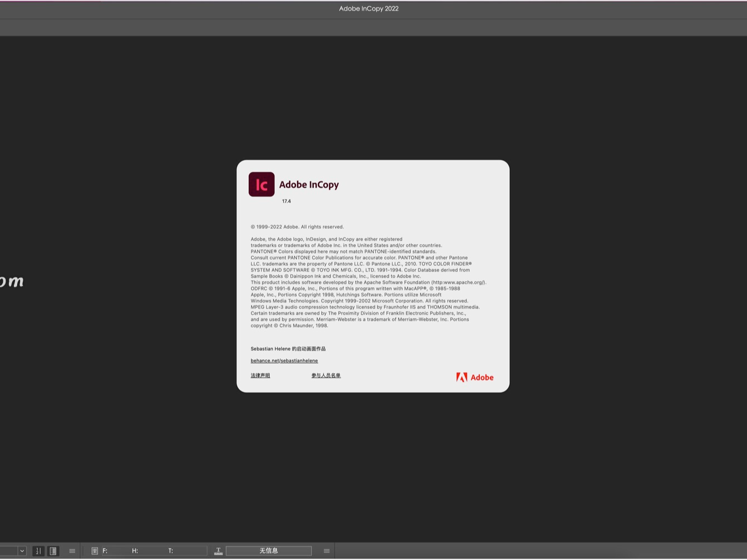Click the overset text page icon before the F: field
This screenshot has height=560, width=747.
[x=95, y=551]
